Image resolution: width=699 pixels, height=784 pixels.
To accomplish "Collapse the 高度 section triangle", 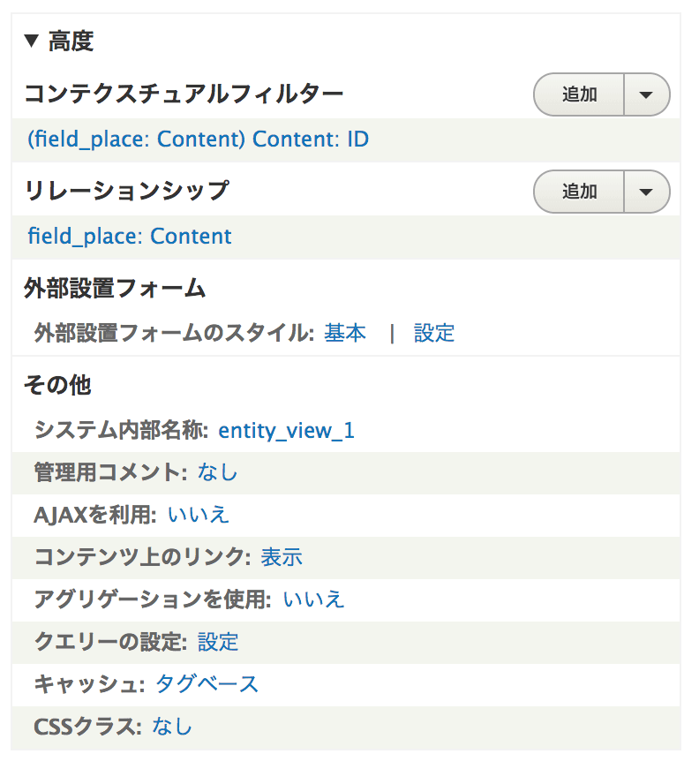I will (x=32, y=40).
